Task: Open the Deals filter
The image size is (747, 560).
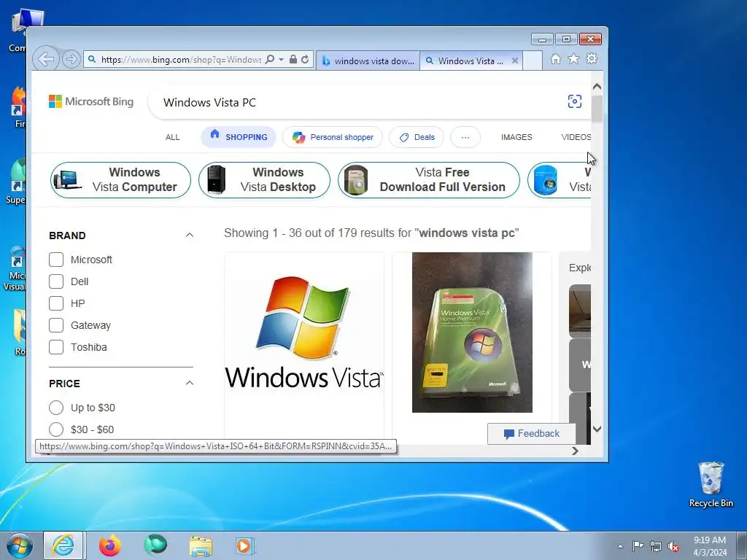Action: click(417, 137)
